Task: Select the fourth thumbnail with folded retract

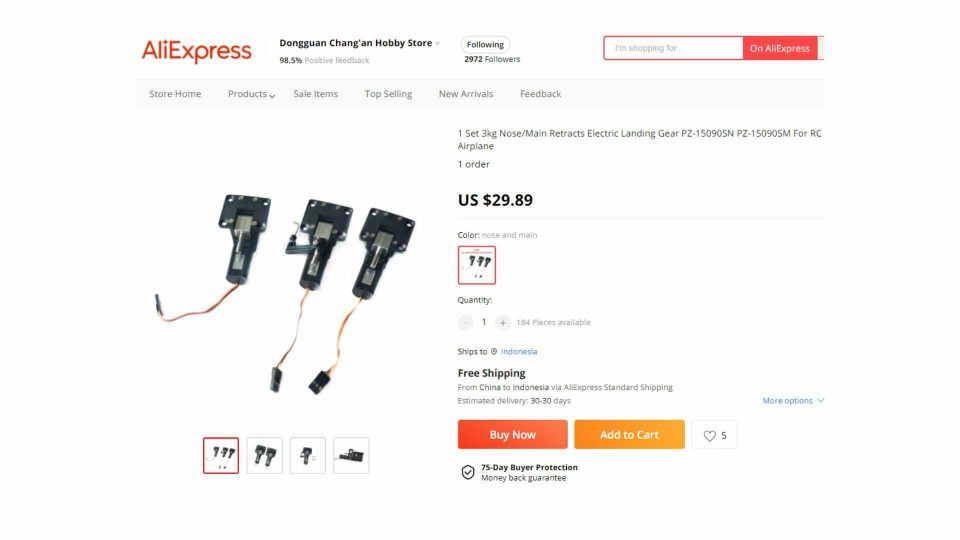Action: (x=351, y=456)
